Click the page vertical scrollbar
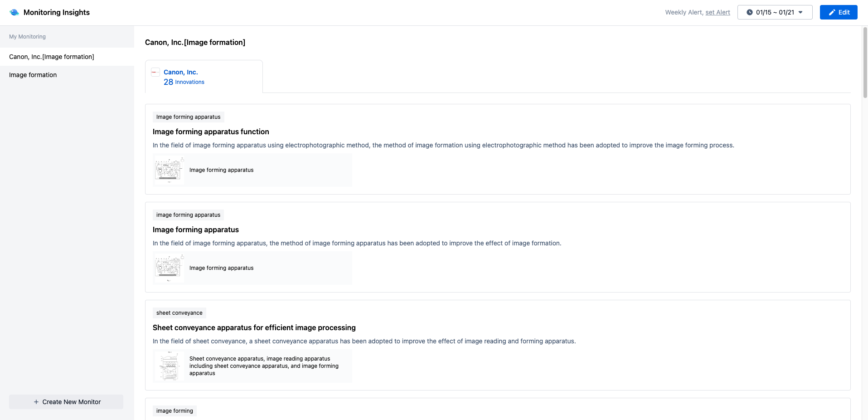Screen dimensions: 868x420 tap(865, 63)
